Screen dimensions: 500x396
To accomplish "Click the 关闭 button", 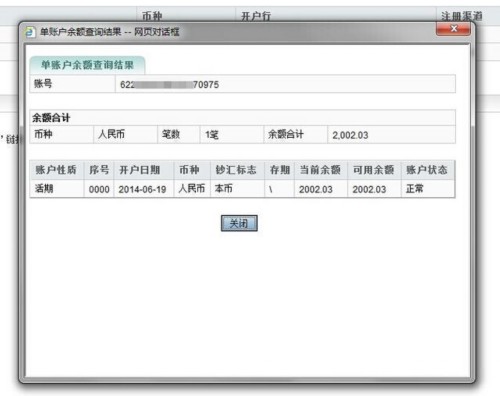I will click(x=239, y=223).
